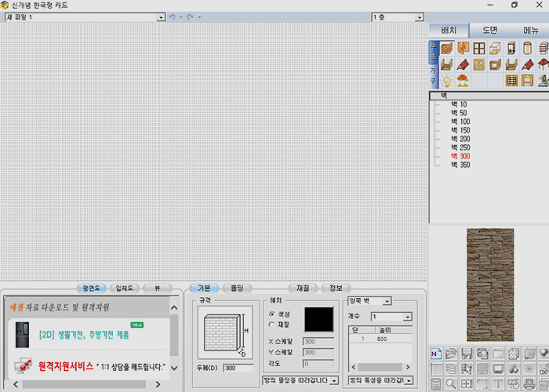This screenshot has width=549, height=392.
Task: Click the 몰딩 button
Action: click(x=236, y=288)
